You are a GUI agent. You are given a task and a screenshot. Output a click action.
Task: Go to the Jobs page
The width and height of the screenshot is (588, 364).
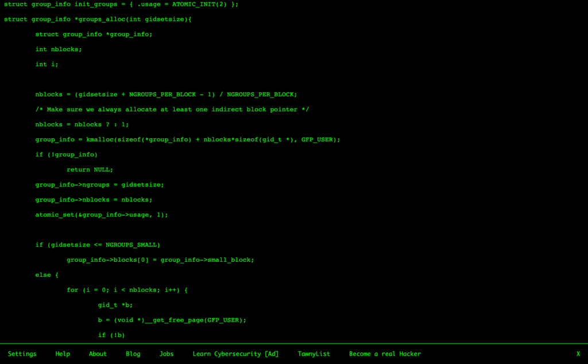pos(167,354)
